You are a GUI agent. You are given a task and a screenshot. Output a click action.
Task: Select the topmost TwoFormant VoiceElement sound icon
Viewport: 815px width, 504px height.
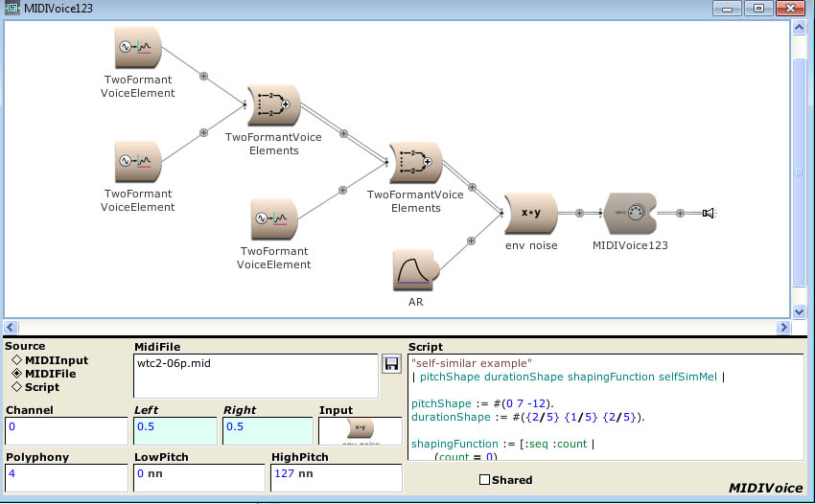(x=138, y=47)
